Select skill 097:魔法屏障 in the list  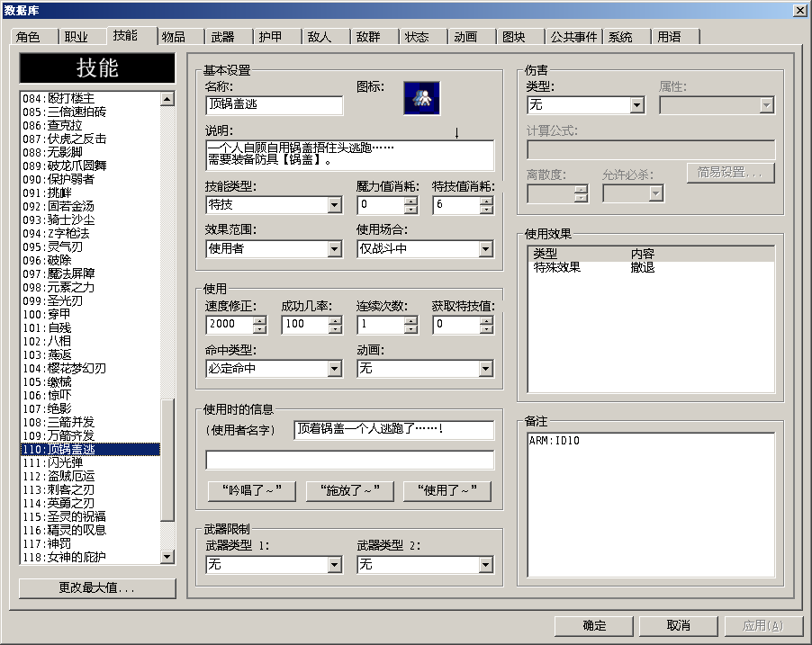(x=91, y=273)
